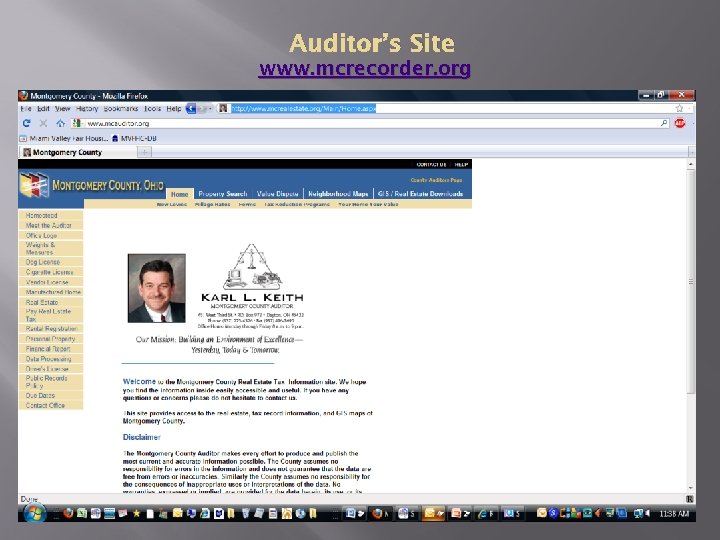Image resolution: width=720 pixels, height=540 pixels.
Task: Click Your Home Your Value link
Action: [368, 204]
